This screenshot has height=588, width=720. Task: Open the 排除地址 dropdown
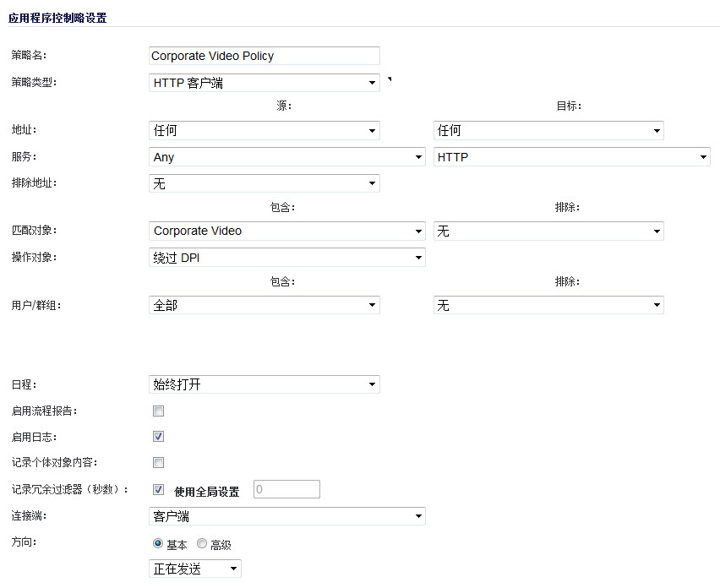click(264, 183)
